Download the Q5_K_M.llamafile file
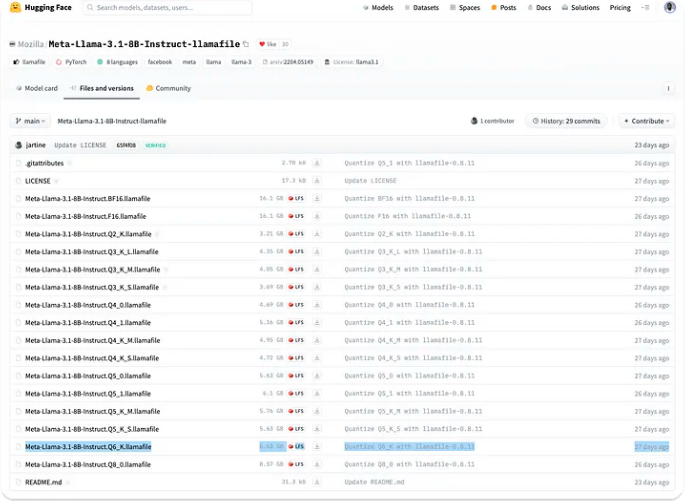This screenshot has width=687, height=501. pyautogui.click(x=317, y=411)
